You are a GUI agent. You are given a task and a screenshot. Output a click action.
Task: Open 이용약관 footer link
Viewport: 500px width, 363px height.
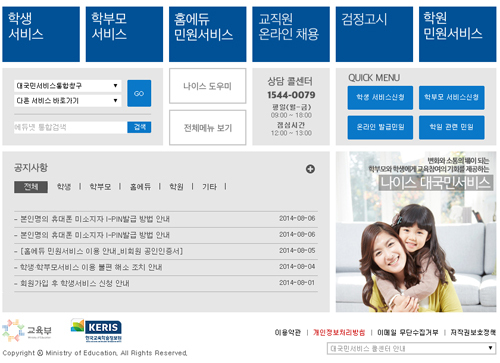[x=288, y=333]
